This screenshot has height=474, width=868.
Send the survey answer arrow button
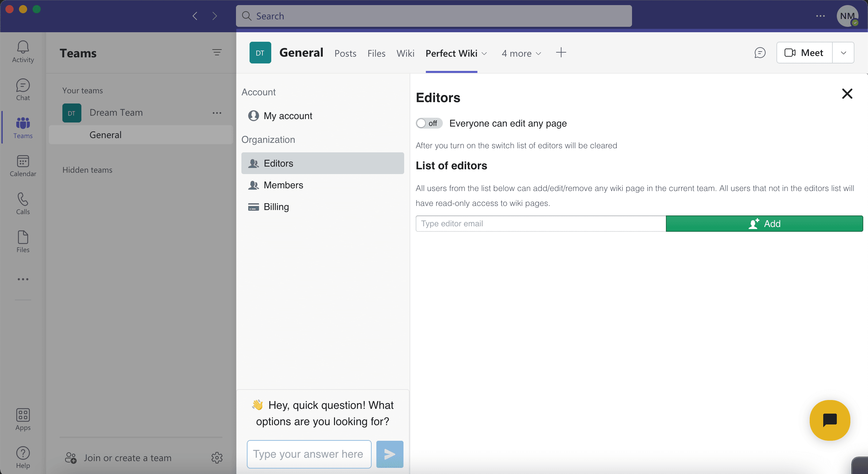click(x=390, y=454)
